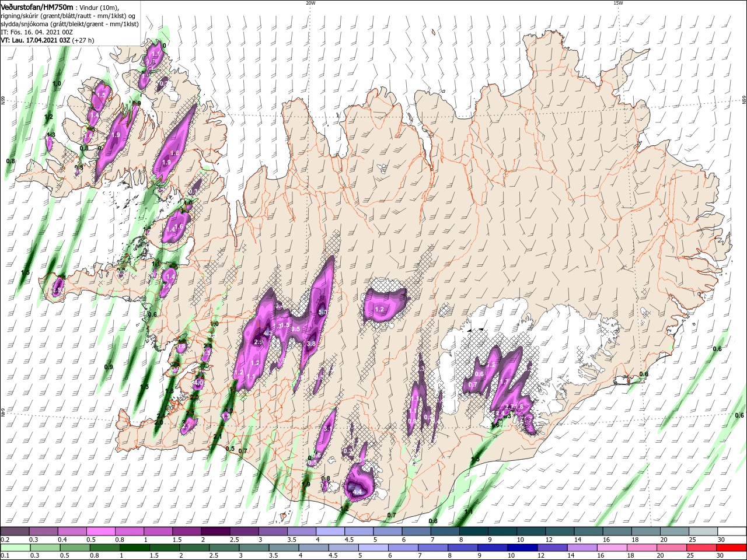Select the top-row lavender swatch labeled 4.5
747x560 pixels.
tap(358, 531)
